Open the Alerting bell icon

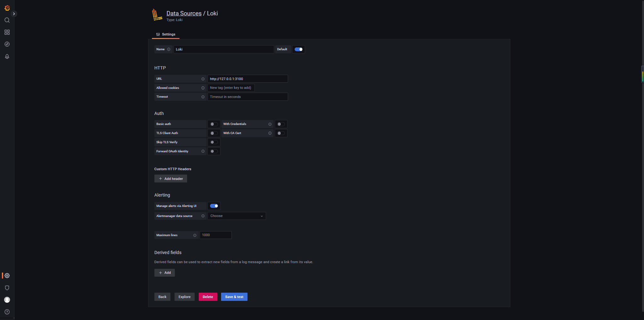coord(7,57)
